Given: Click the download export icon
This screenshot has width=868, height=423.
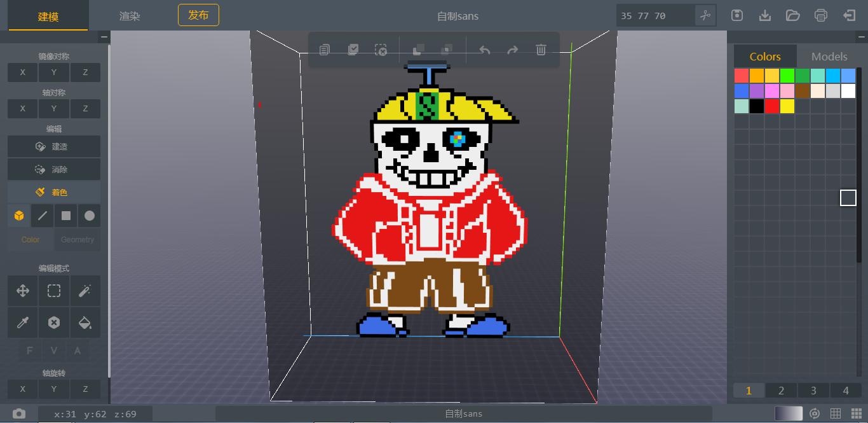Looking at the screenshot, I should pyautogui.click(x=765, y=15).
